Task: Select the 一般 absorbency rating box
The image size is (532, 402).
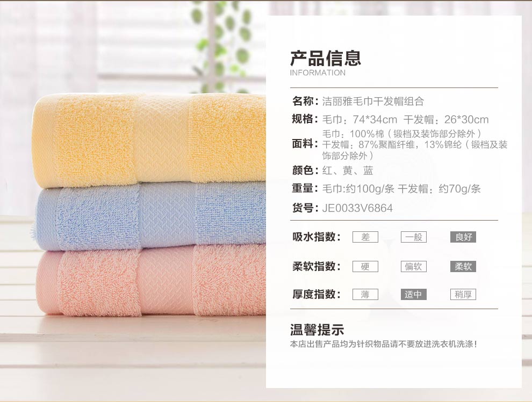Action: click(414, 237)
